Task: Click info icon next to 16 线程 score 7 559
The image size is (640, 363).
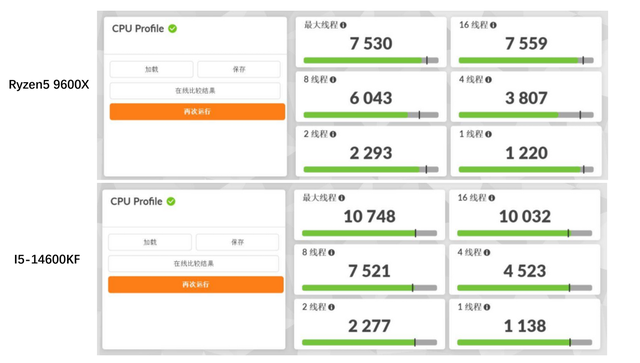Action: click(x=493, y=25)
